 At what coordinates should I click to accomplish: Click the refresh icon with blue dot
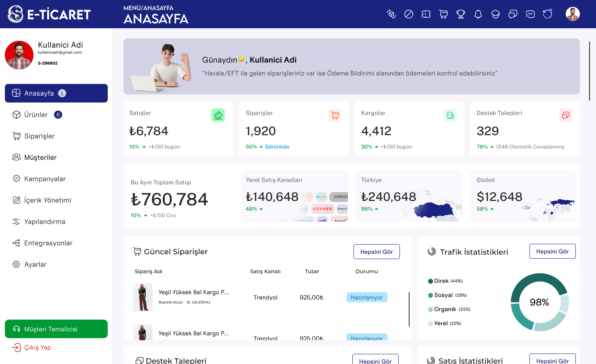[548, 14]
